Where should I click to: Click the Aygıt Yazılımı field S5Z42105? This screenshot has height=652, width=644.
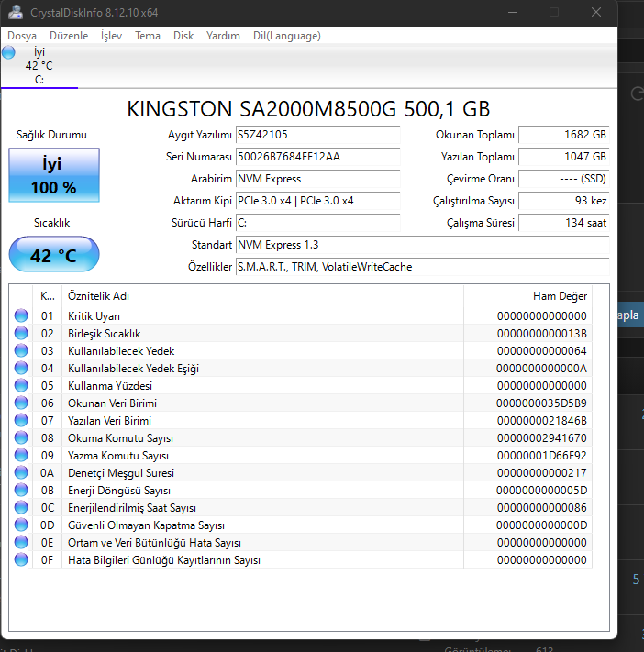(317, 135)
